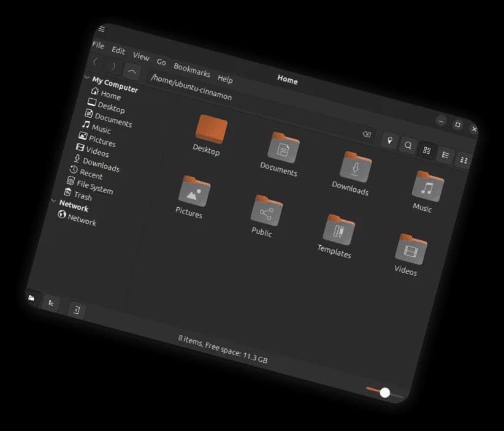Open the navigate up arrow control
The width and height of the screenshot is (504, 431).
tap(132, 71)
